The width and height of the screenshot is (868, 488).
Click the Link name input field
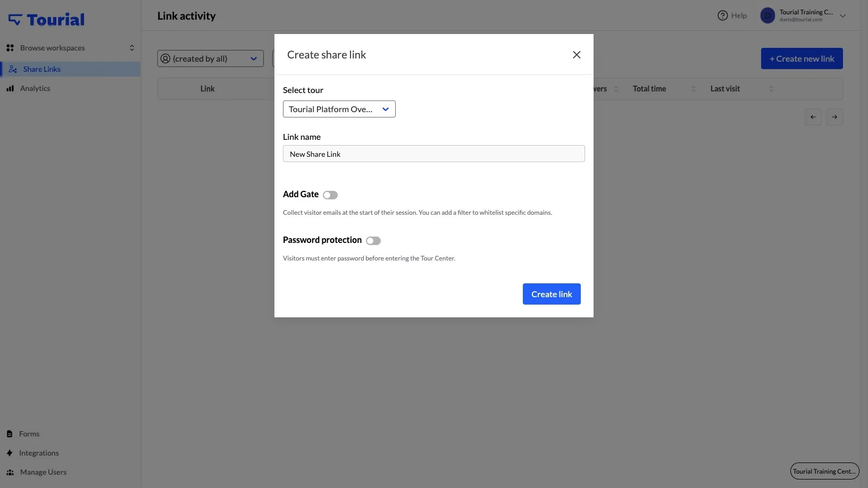pyautogui.click(x=434, y=154)
